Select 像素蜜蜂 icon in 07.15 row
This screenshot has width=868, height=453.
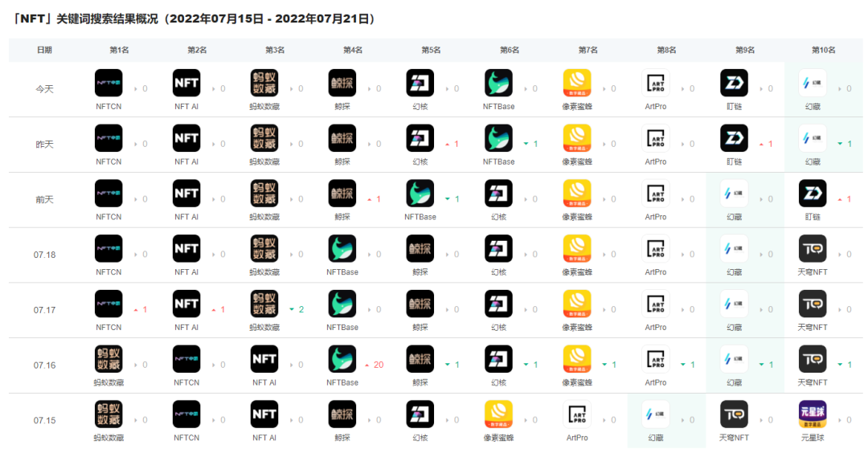[499, 414]
